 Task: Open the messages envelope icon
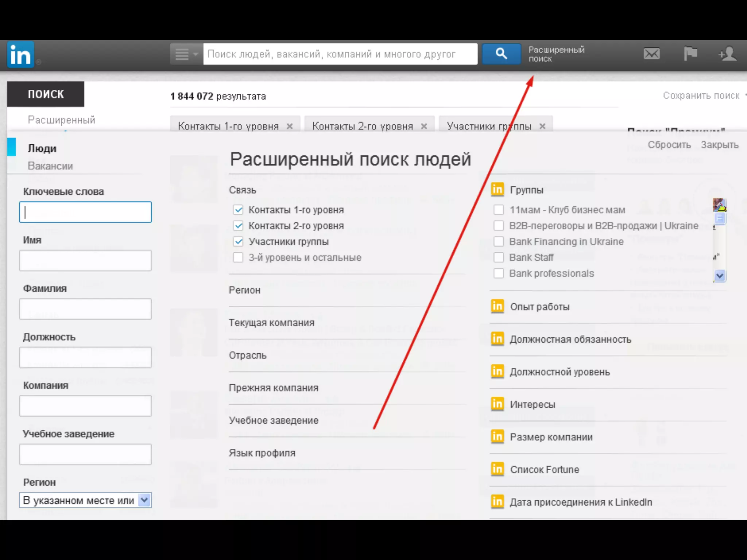(651, 54)
